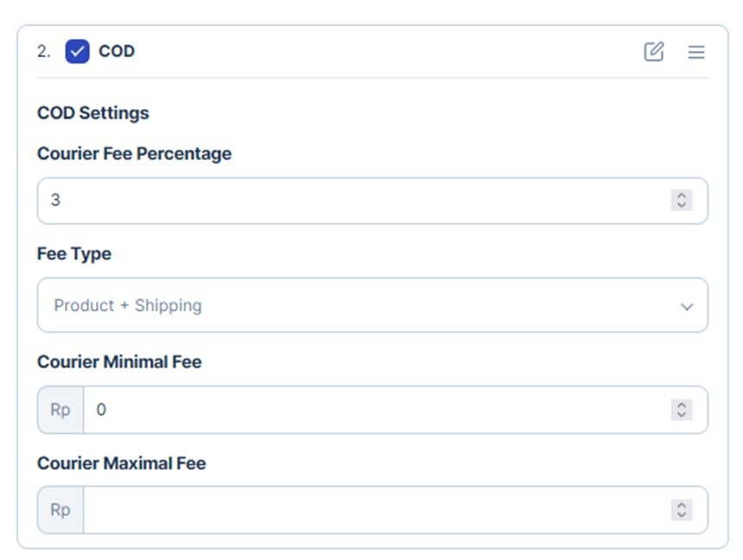Screen dimensions: 743x560
Task: Uncheck the COD checkbox
Action: click(77, 51)
